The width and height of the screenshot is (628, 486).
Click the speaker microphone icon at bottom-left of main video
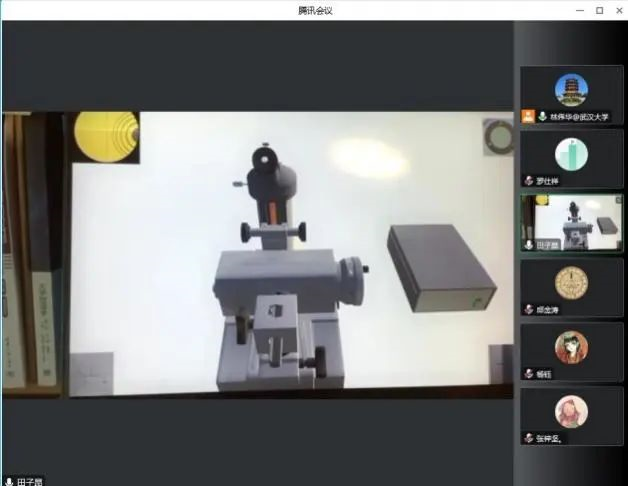point(10,480)
